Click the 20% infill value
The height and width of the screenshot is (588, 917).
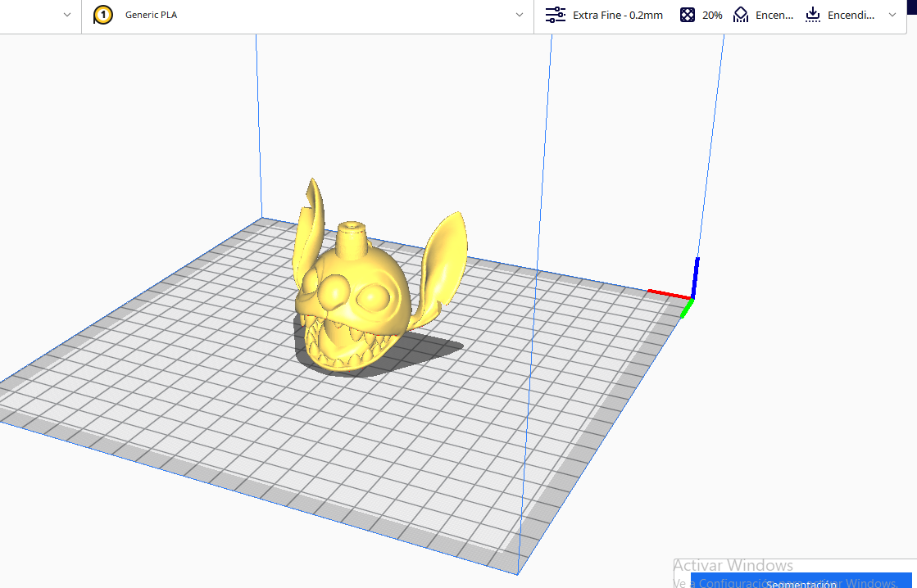coord(712,15)
